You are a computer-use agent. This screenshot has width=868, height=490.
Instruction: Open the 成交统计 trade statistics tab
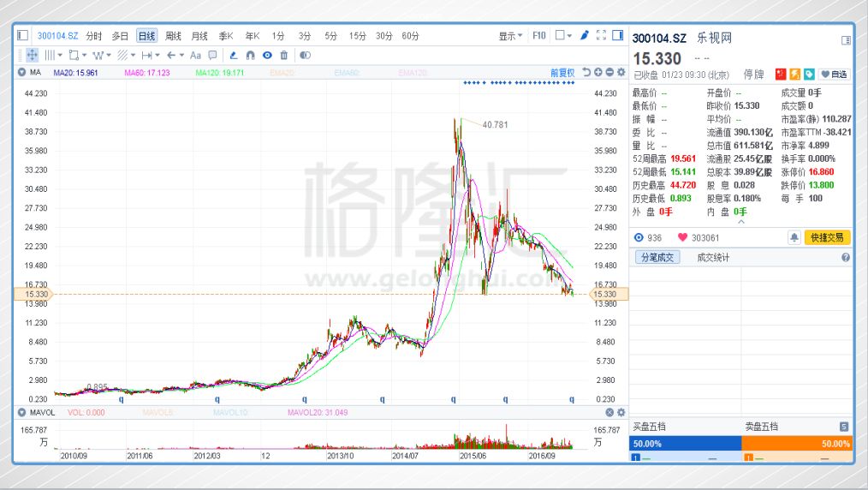[713, 258]
